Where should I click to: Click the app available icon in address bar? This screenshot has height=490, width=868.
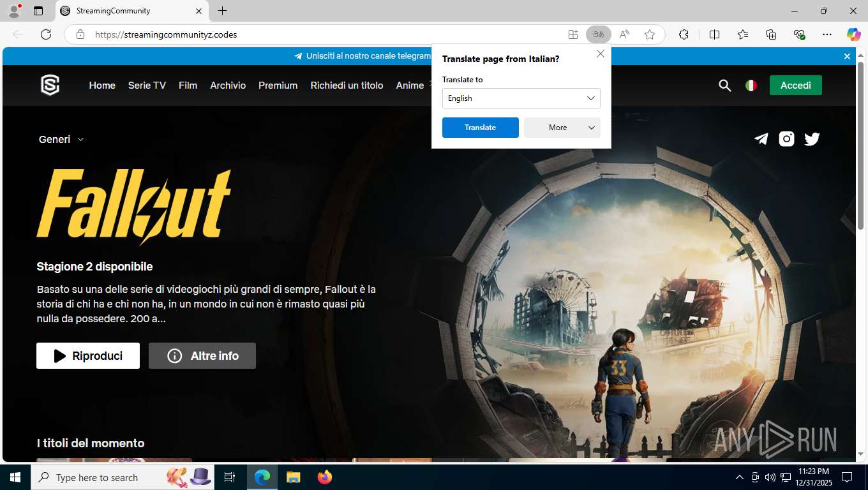[573, 34]
